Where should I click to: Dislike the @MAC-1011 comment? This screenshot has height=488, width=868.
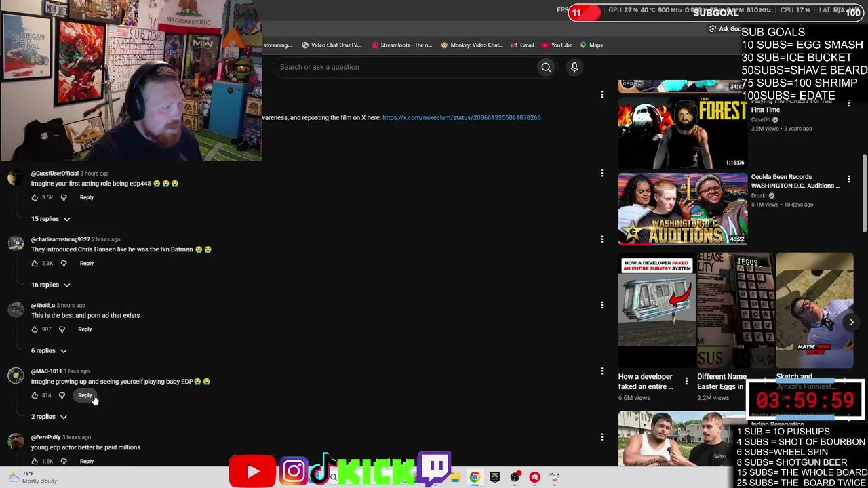(x=62, y=395)
